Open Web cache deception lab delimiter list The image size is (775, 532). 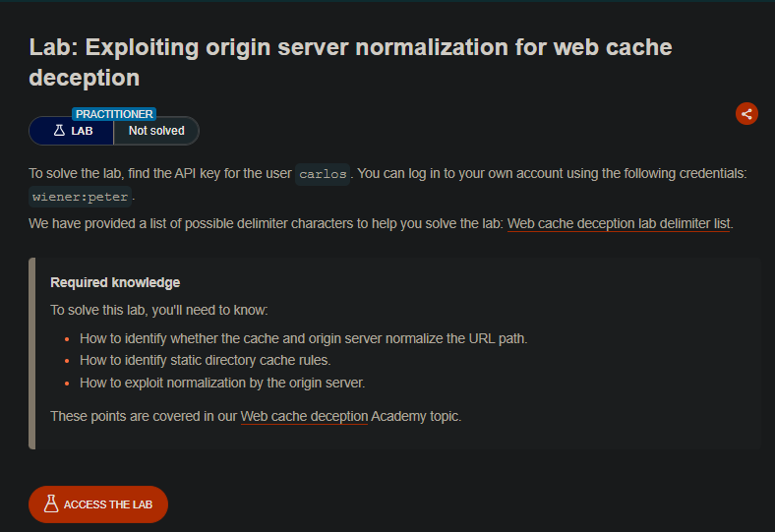tap(619, 224)
